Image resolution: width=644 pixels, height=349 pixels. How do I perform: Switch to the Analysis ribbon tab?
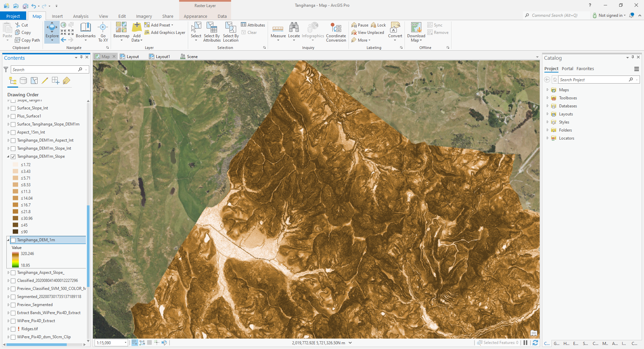pyautogui.click(x=80, y=16)
